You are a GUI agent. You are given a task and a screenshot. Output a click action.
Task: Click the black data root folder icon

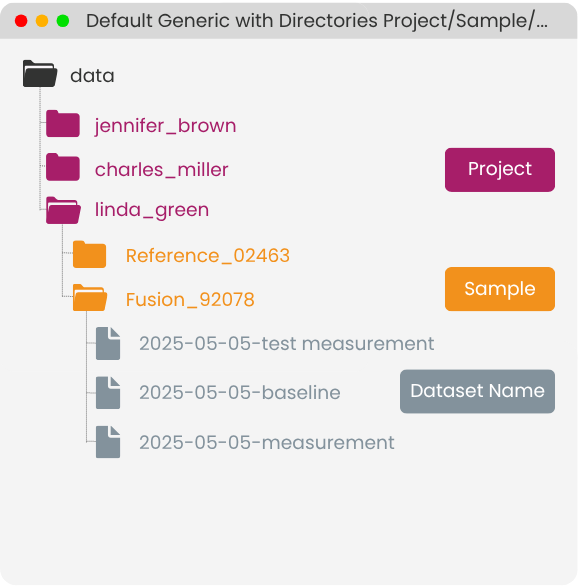[x=40, y=74]
